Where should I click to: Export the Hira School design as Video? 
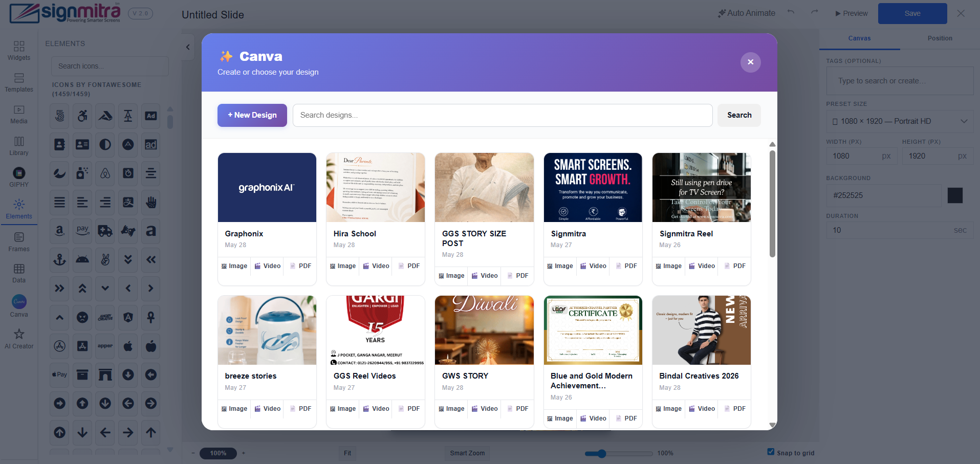click(376, 266)
